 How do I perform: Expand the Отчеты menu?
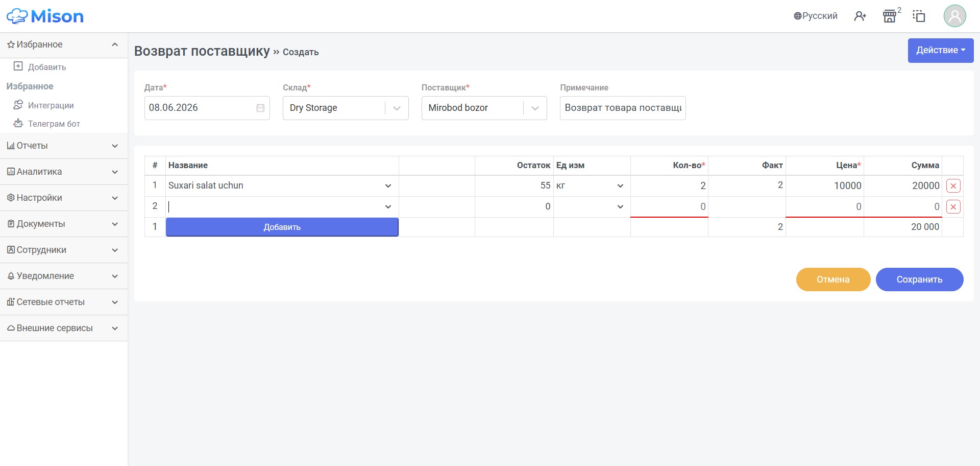click(x=64, y=146)
